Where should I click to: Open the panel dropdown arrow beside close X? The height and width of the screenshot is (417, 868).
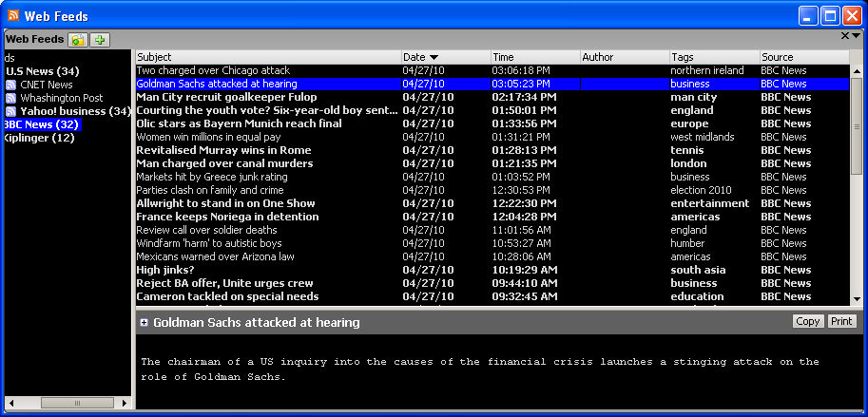coord(857,36)
